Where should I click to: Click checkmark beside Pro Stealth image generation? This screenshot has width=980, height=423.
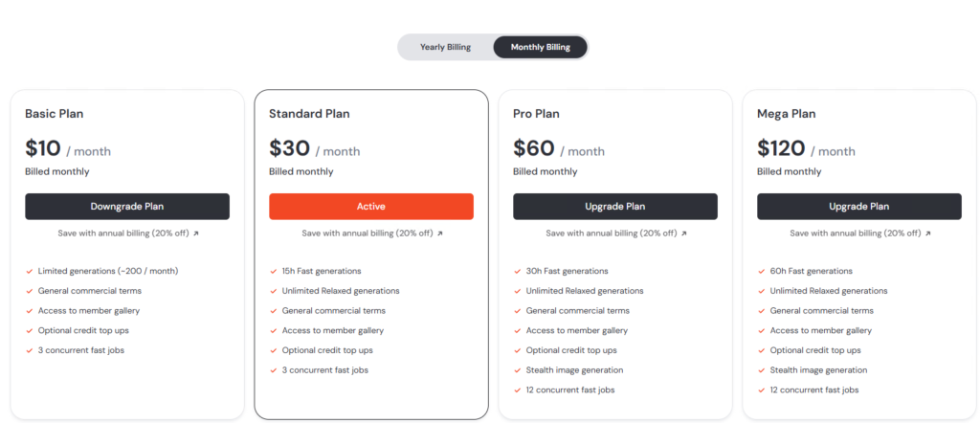point(518,370)
